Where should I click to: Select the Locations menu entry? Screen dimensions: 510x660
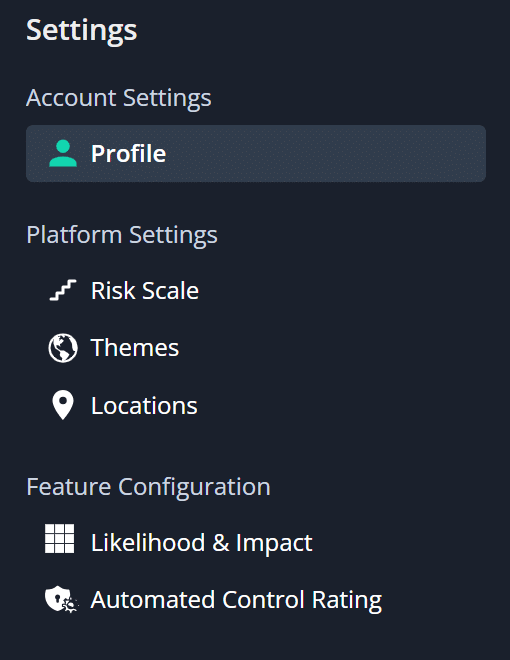pyautogui.click(x=144, y=406)
